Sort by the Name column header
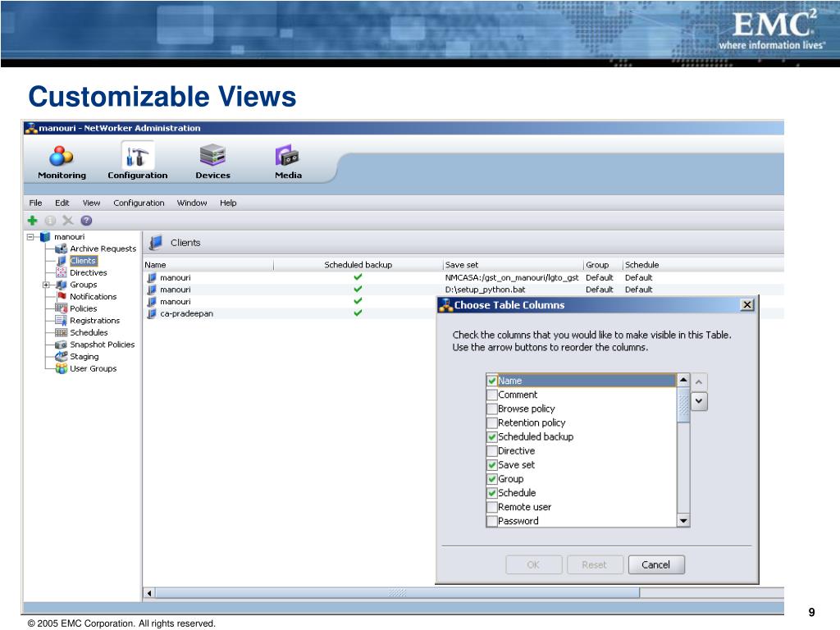This screenshot has height=630, width=840. 208,265
